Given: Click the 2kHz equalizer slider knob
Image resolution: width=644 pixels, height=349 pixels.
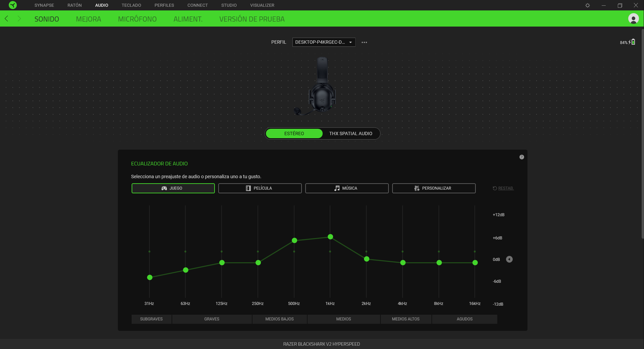Looking at the screenshot, I should 367,259.
